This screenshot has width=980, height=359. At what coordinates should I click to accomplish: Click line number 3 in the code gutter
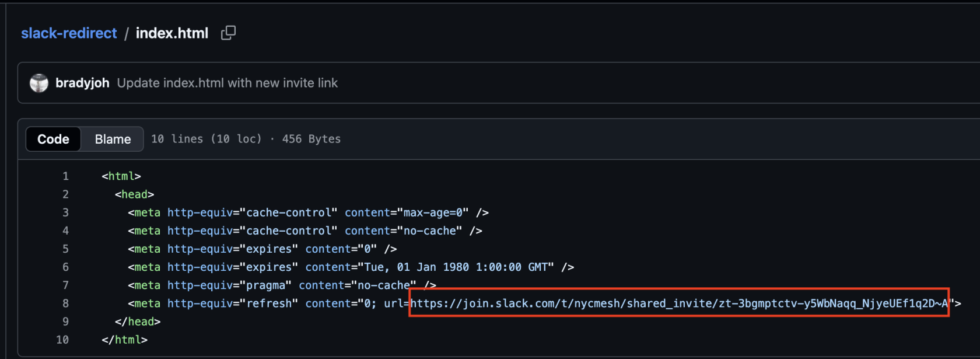pos(65,212)
